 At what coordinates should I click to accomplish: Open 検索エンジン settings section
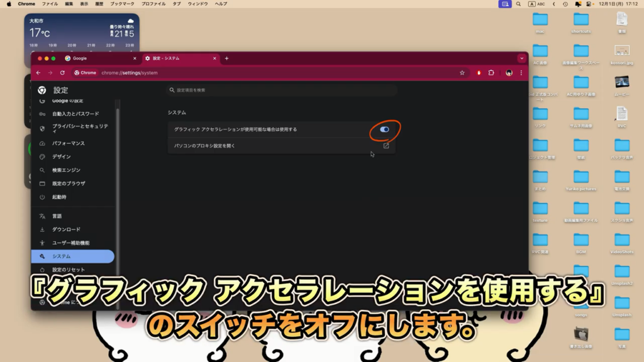coord(66,170)
